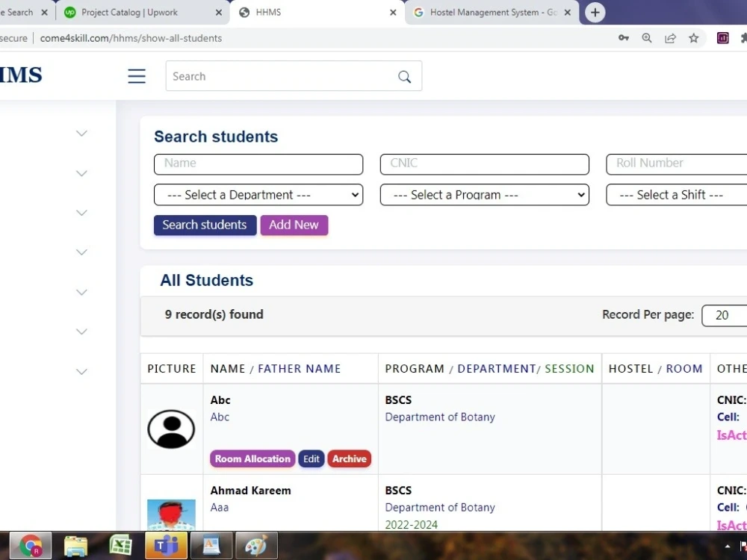Click the browser address bar URL
747x560 pixels.
click(x=131, y=38)
